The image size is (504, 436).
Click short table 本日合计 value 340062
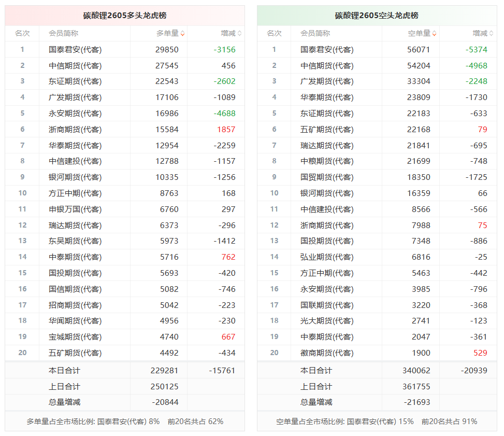416,371
